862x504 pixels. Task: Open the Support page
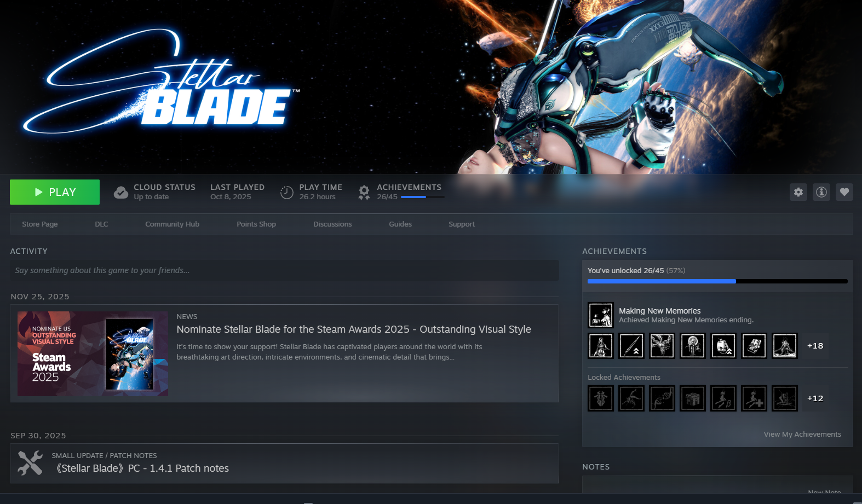462,224
